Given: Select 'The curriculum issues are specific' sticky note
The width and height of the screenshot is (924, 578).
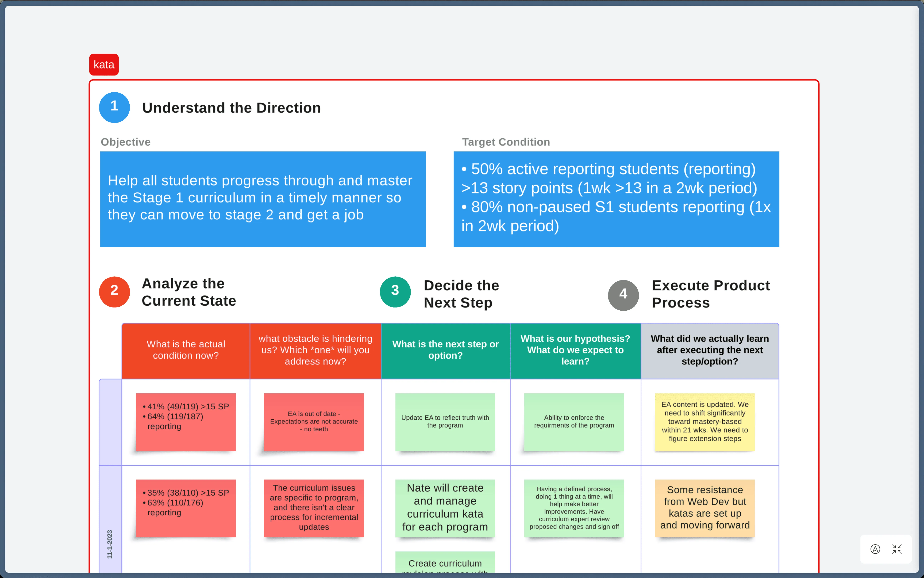Looking at the screenshot, I should [314, 508].
